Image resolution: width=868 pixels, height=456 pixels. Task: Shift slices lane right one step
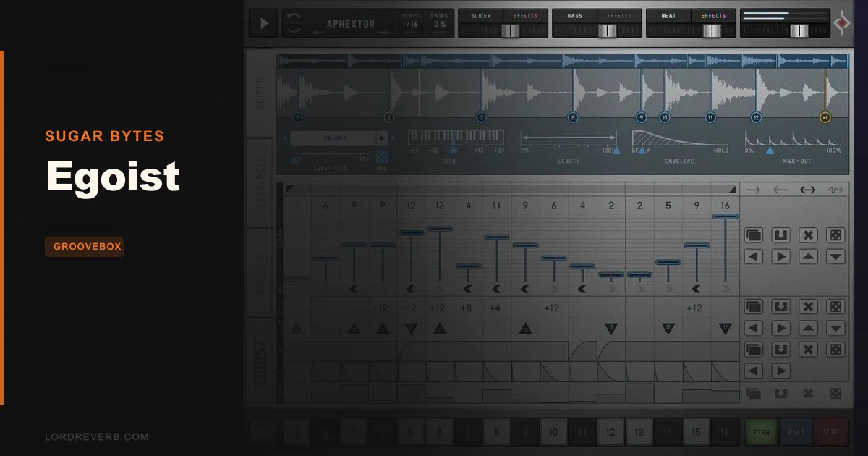click(x=780, y=256)
